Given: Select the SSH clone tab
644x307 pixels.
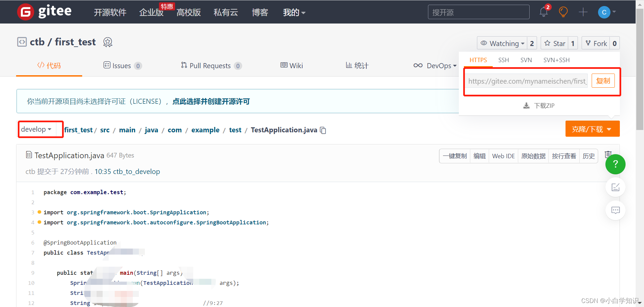Looking at the screenshot, I should point(503,60).
